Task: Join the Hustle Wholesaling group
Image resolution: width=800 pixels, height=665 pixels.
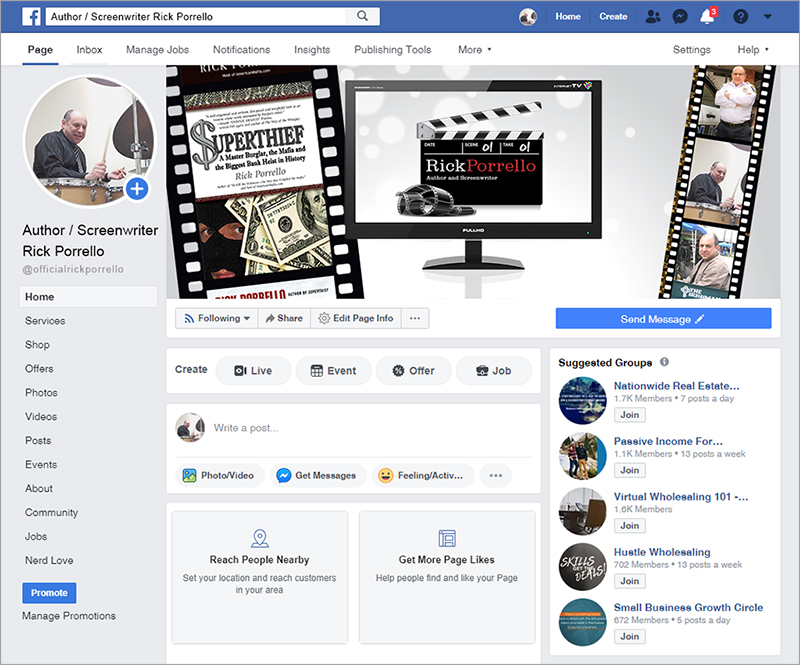Action: pos(629,581)
